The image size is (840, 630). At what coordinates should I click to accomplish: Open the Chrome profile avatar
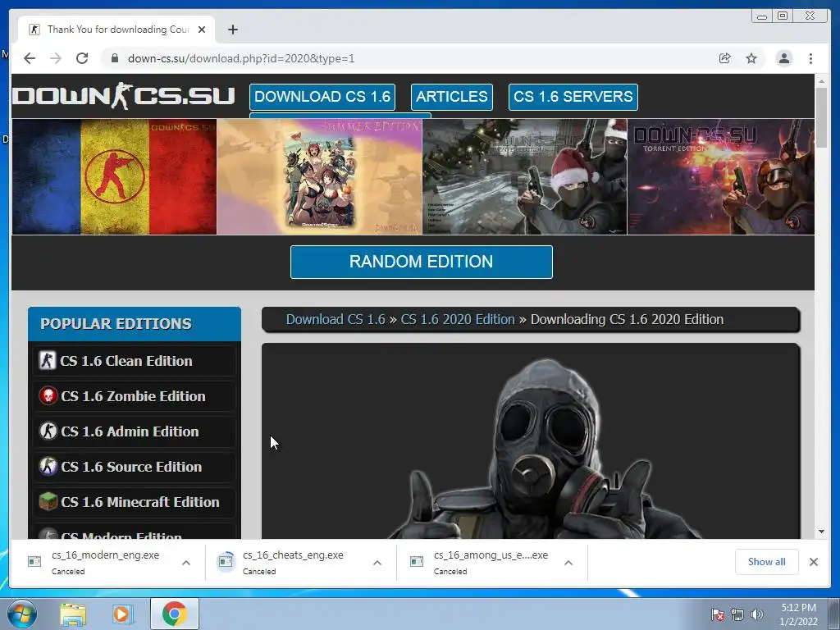[783, 58]
